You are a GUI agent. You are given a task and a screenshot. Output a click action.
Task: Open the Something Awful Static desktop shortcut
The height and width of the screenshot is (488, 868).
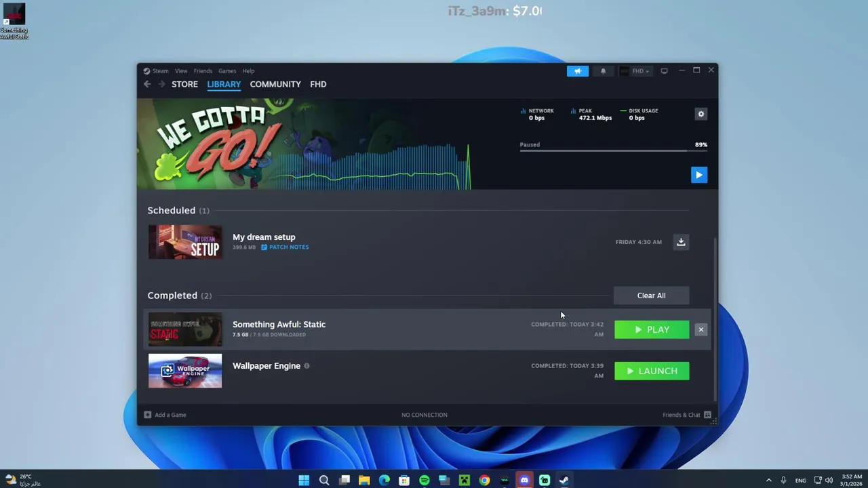[14, 22]
